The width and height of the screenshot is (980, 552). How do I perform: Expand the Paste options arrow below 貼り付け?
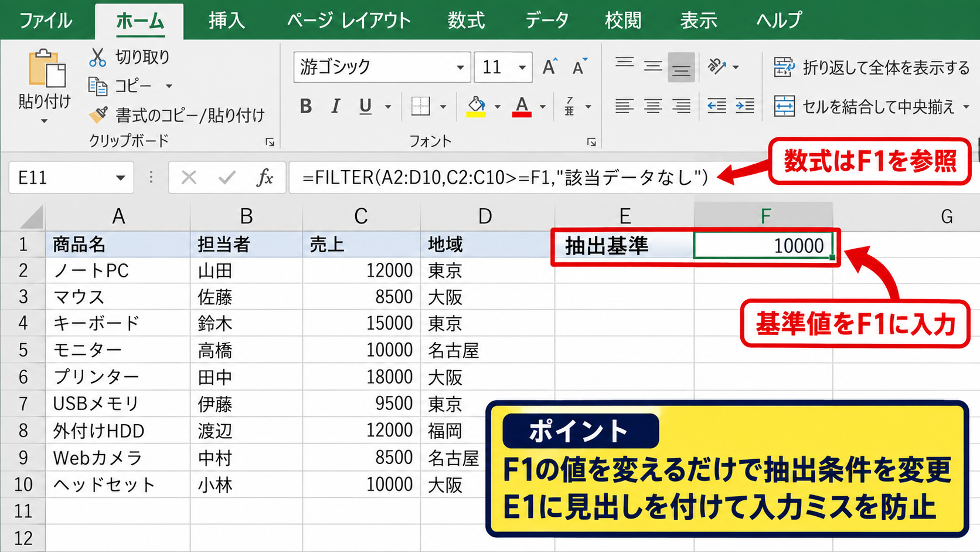(44, 121)
